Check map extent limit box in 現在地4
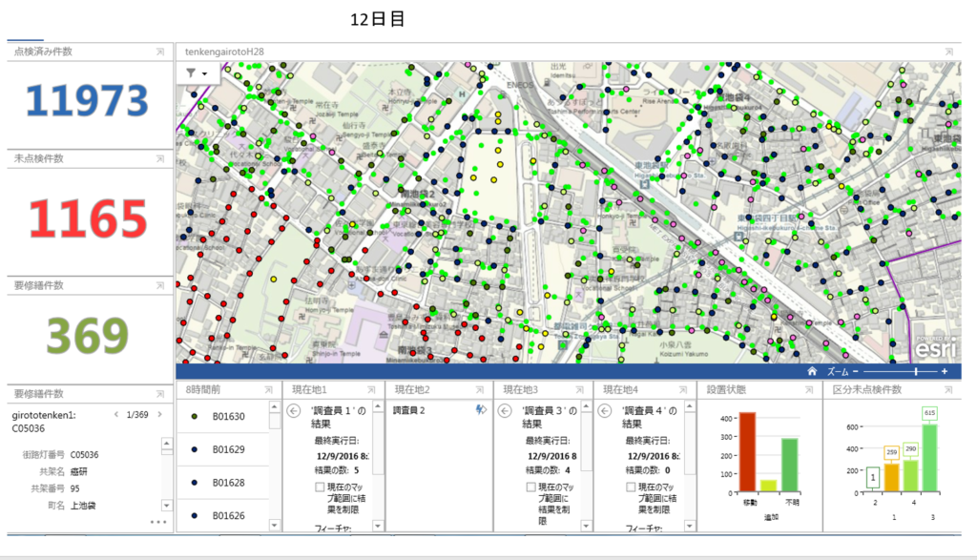This screenshot has height=560, width=977. (632, 487)
